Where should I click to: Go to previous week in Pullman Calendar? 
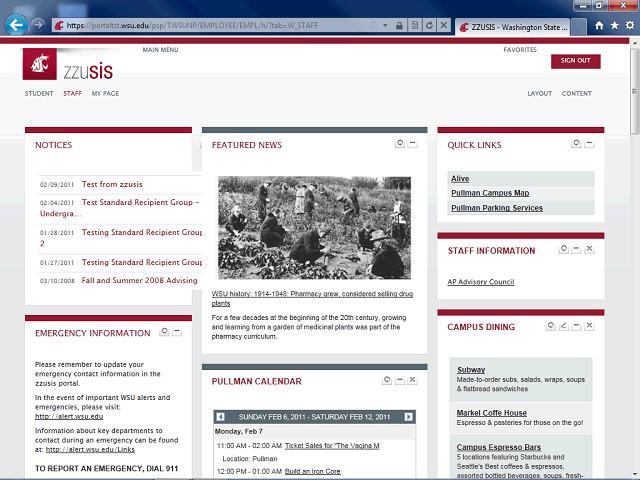pyautogui.click(x=220, y=417)
